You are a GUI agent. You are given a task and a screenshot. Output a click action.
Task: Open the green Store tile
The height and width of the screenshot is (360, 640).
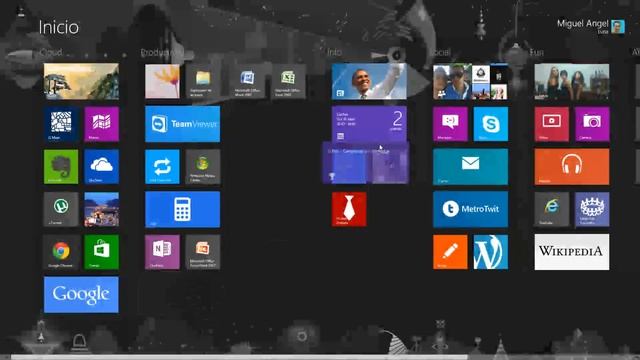pyautogui.click(x=102, y=252)
